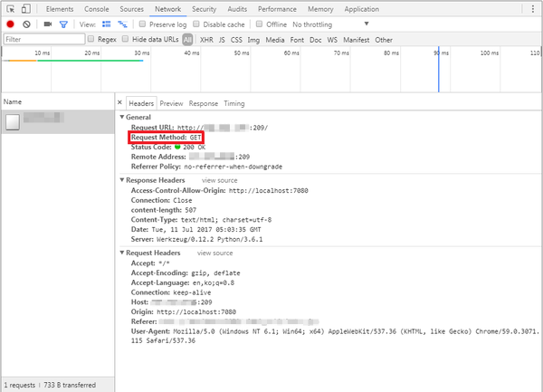Image resolution: width=543 pixels, height=392 pixels.
Task: Switch to the Preview tab
Action: point(171,103)
